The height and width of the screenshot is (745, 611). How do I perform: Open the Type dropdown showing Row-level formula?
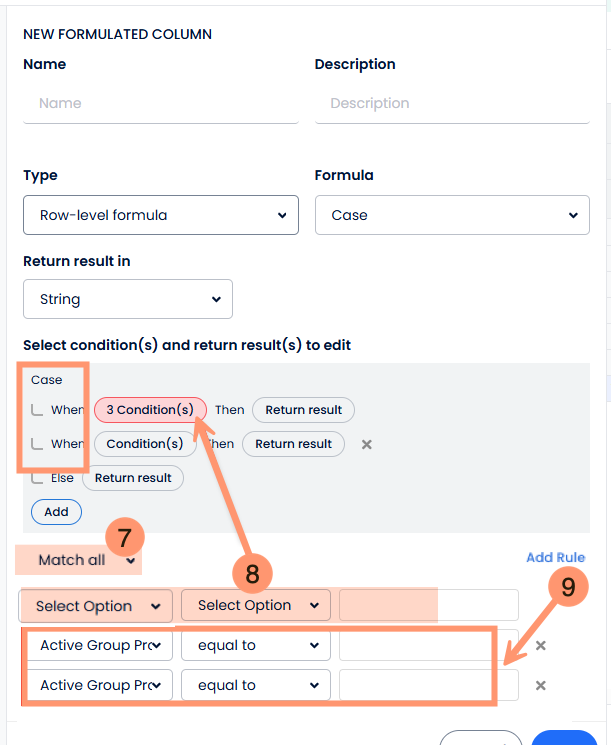click(160, 215)
